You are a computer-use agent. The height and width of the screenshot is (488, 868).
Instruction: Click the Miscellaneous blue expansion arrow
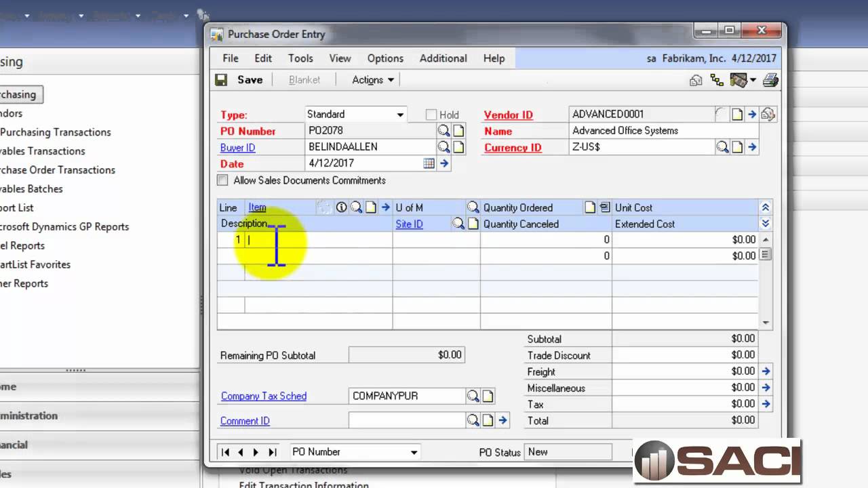click(766, 388)
